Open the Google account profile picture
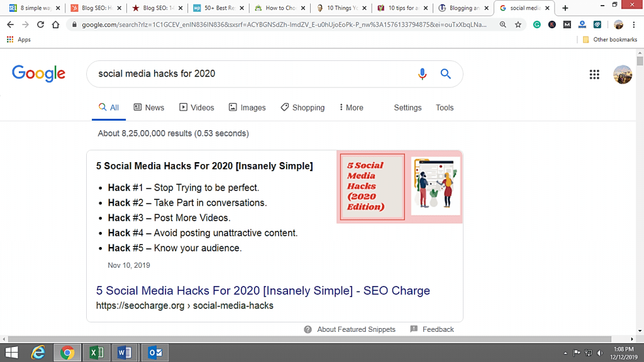Viewport: 644px width, 362px height. coord(623,74)
